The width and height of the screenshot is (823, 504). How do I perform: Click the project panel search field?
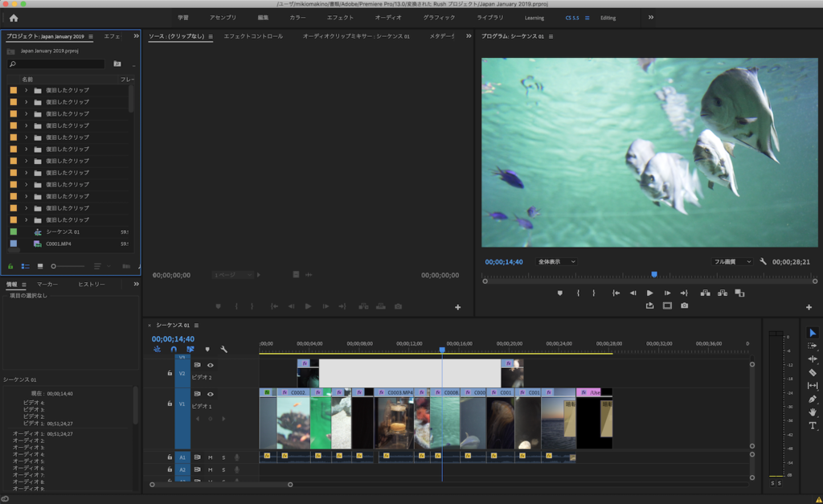click(56, 64)
